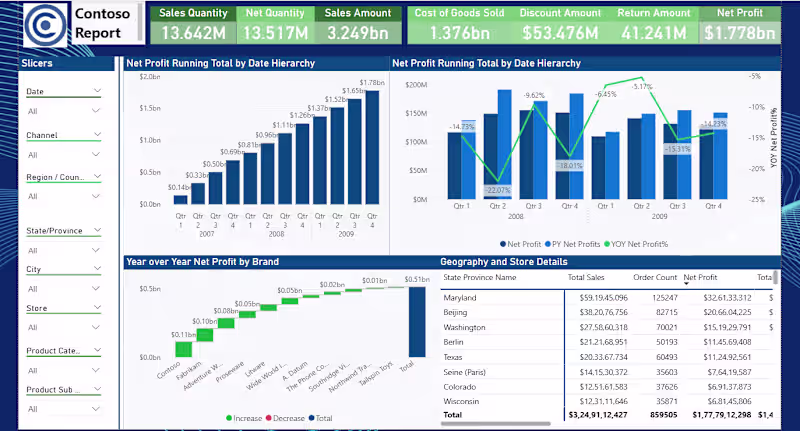Toggle the City slicer header chevron
Image resolution: width=800 pixels, height=431 pixels.
click(x=97, y=268)
